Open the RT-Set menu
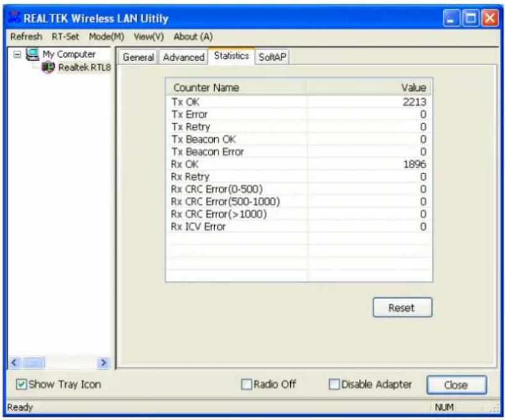The height and width of the screenshot is (420, 505). pyautogui.click(x=65, y=37)
